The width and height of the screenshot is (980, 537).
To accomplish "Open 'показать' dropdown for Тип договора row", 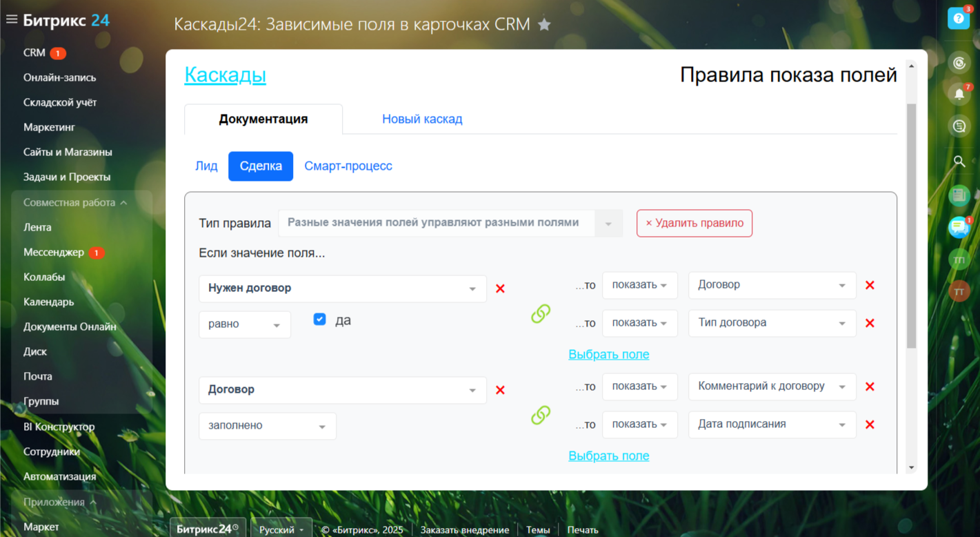I will 640,323.
